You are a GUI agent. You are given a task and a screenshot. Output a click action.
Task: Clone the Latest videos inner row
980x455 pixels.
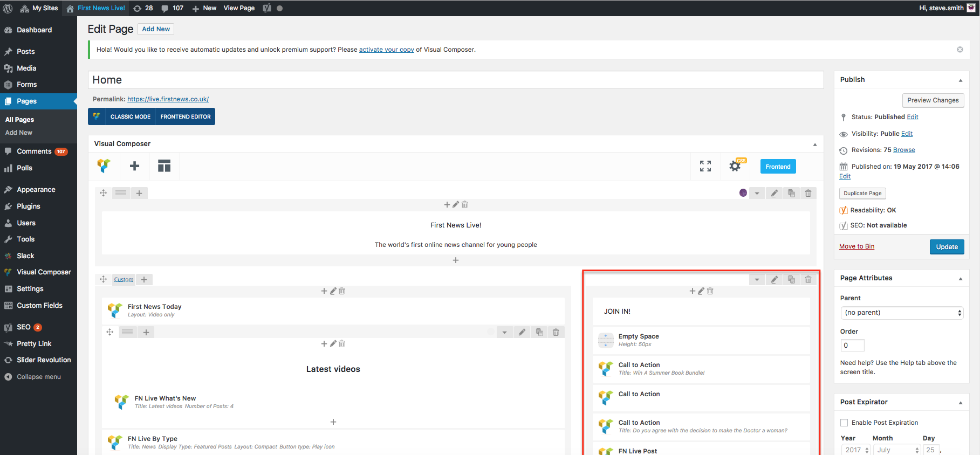tap(539, 332)
